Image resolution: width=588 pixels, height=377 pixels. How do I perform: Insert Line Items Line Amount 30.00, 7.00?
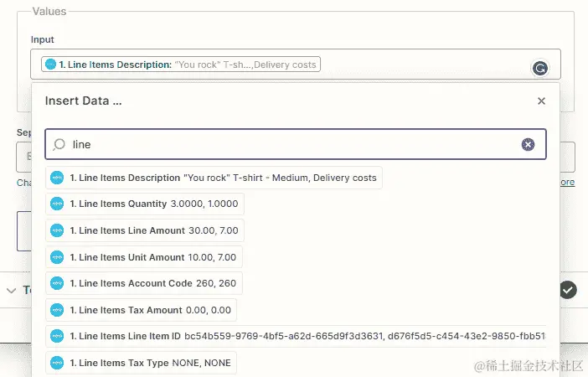click(x=145, y=230)
